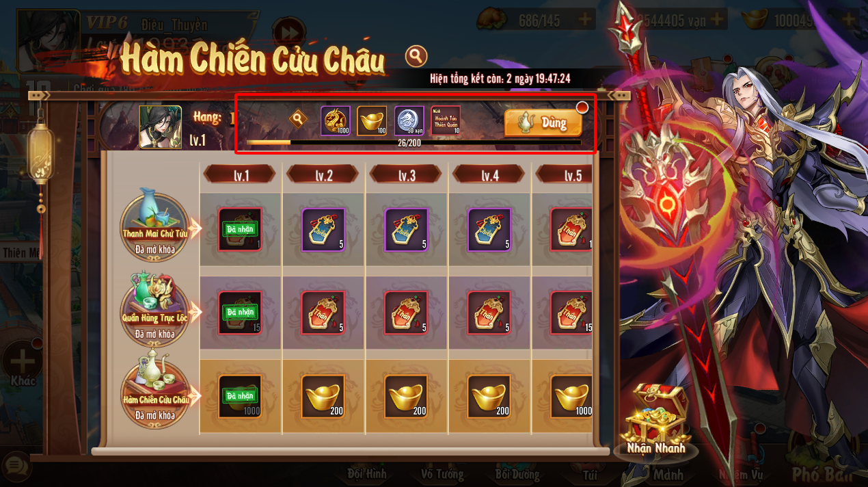Click the Dùng button with teapot

coord(543,122)
